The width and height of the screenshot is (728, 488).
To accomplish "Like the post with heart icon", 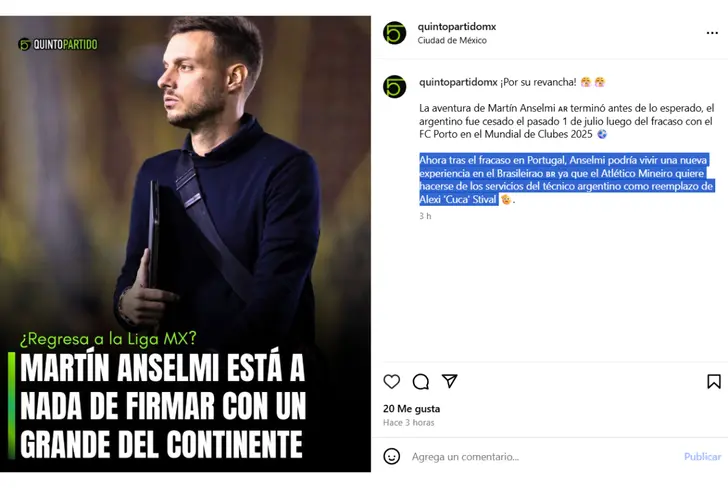I will 391,381.
